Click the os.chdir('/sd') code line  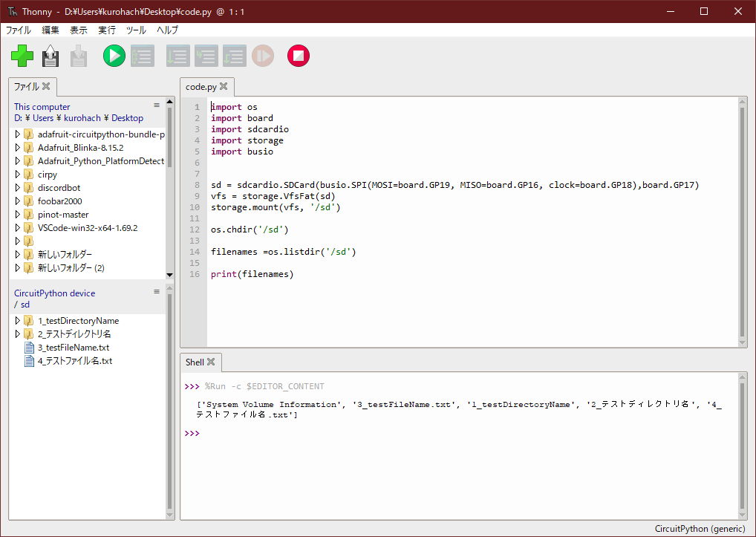[250, 230]
